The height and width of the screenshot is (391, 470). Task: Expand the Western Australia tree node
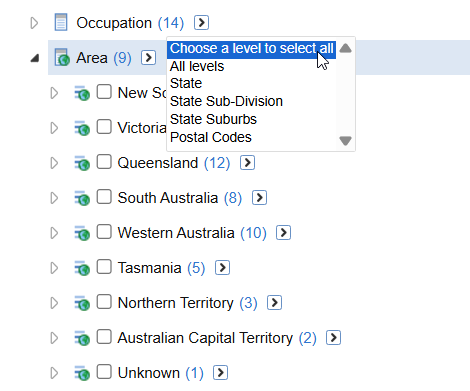point(54,233)
